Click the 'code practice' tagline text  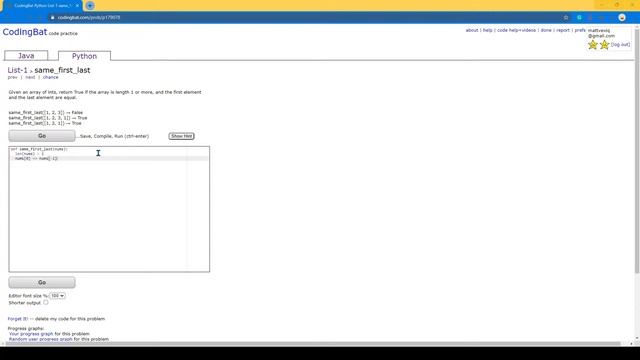[x=63, y=33]
